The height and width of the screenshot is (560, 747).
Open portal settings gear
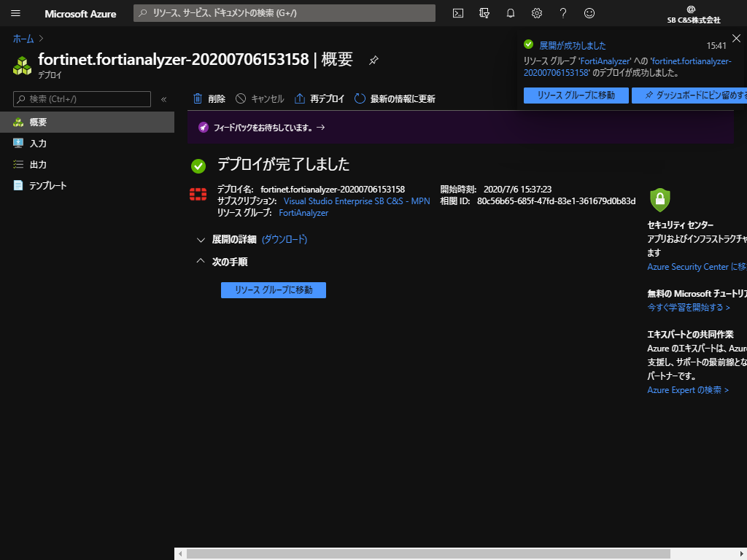[x=536, y=13]
